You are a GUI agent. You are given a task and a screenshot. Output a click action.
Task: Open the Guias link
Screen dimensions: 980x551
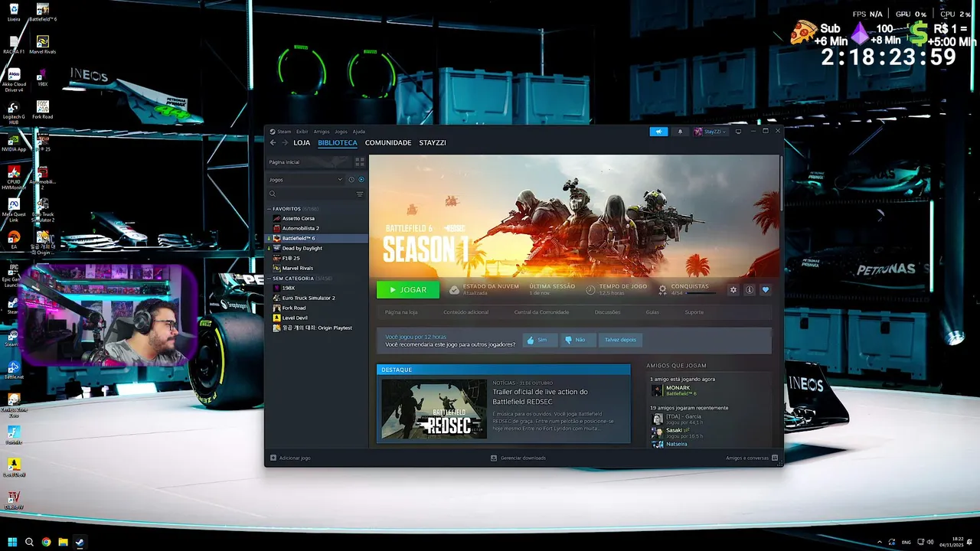[652, 312]
